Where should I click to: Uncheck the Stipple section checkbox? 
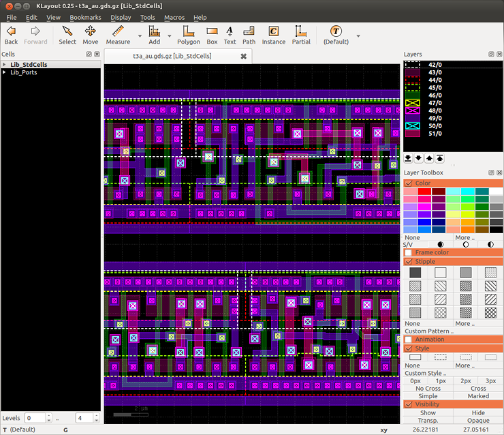(x=409, y=261)
